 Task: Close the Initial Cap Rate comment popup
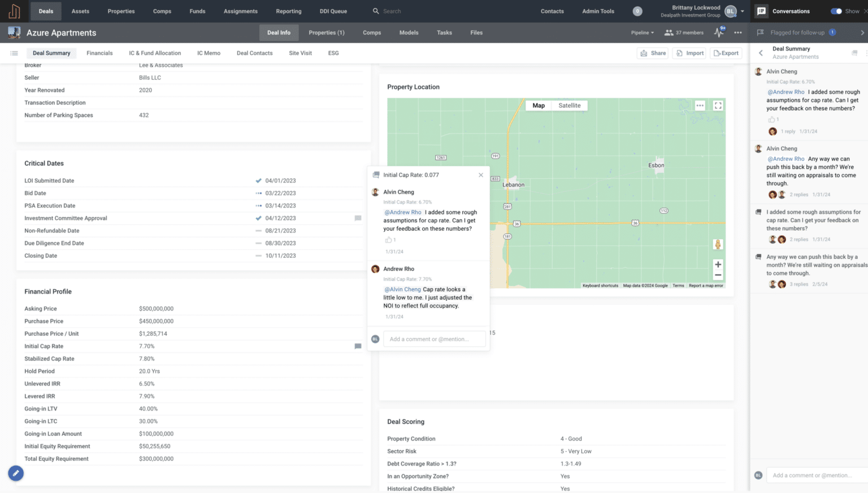(481, 175)
